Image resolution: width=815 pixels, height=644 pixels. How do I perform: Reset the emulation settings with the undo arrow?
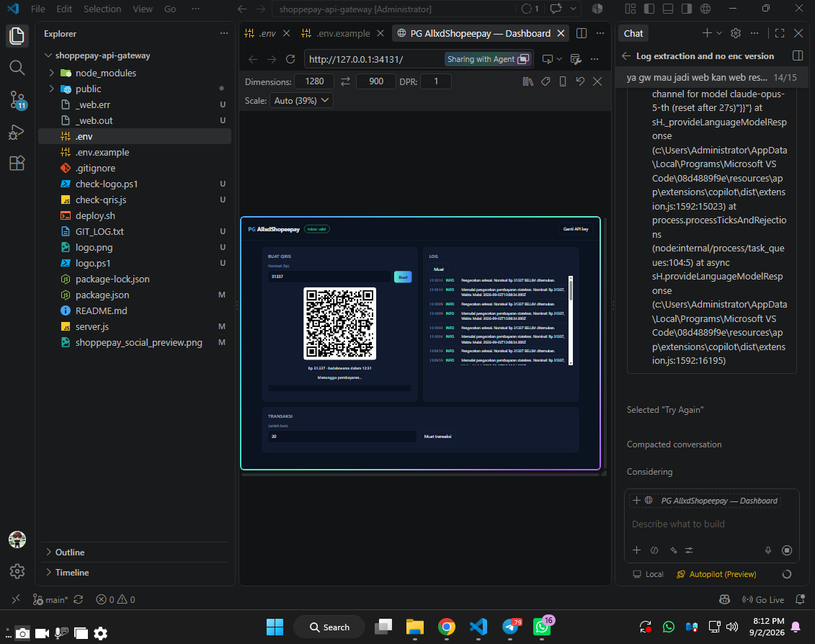point(580,81)
